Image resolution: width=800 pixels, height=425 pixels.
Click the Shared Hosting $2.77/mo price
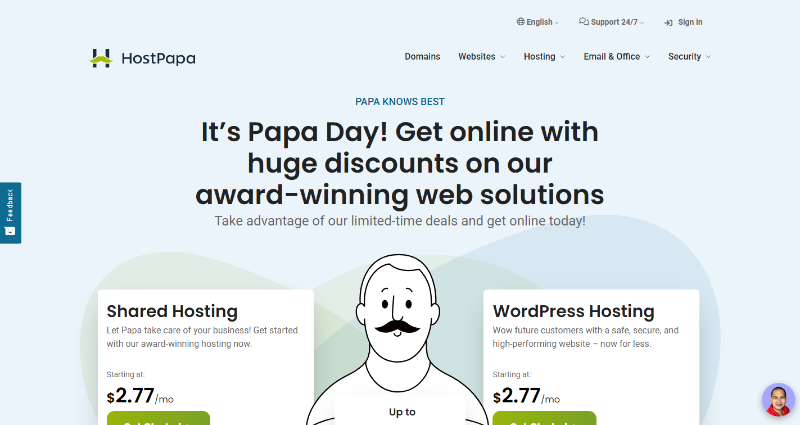click(140, 396)
